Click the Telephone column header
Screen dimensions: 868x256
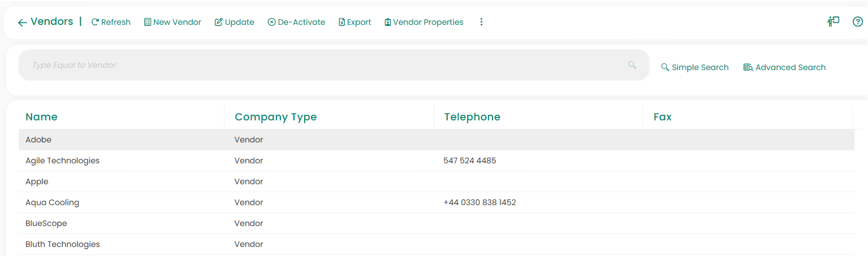tap(472, 117)
